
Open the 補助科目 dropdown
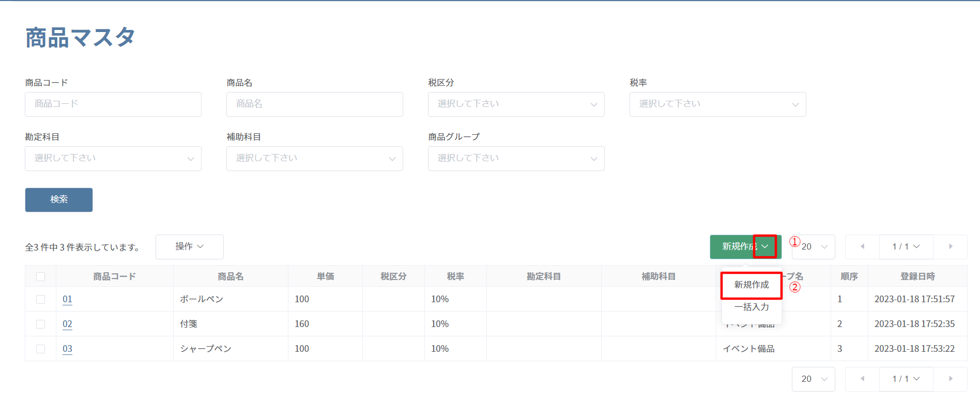(x=315, y=159)
